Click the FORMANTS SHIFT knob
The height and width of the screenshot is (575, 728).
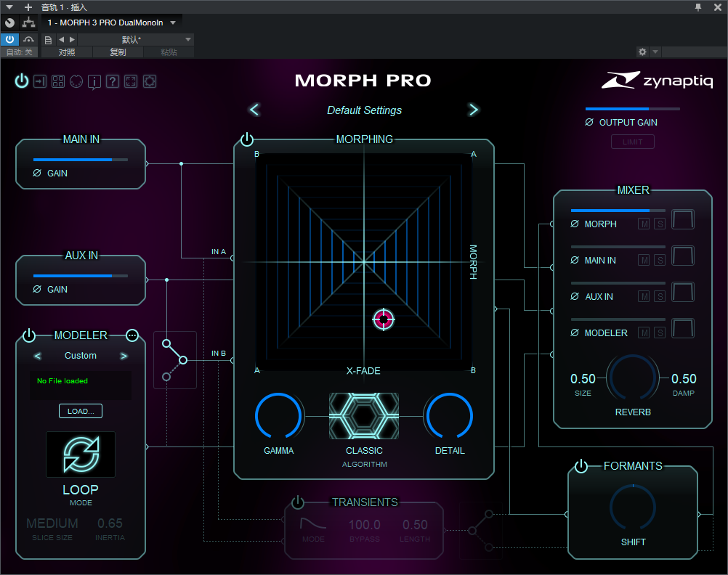click(633, 507)
